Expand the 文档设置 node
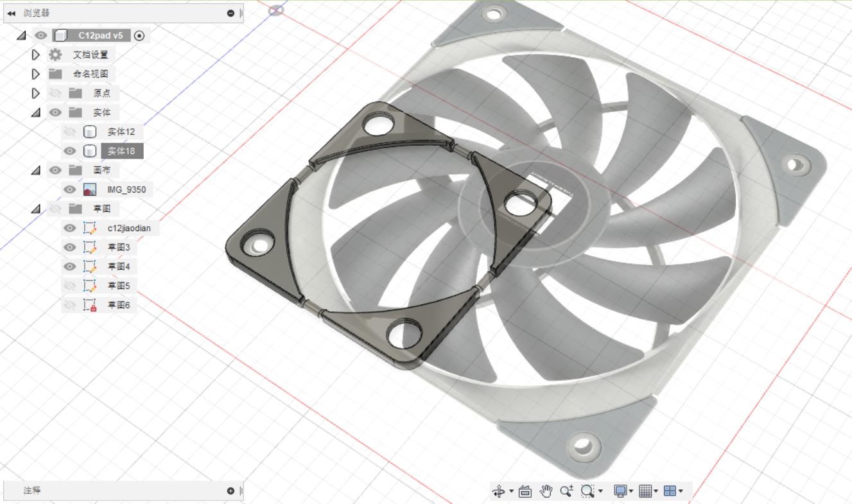The image size is (852, 504). (x=36, y=55)
